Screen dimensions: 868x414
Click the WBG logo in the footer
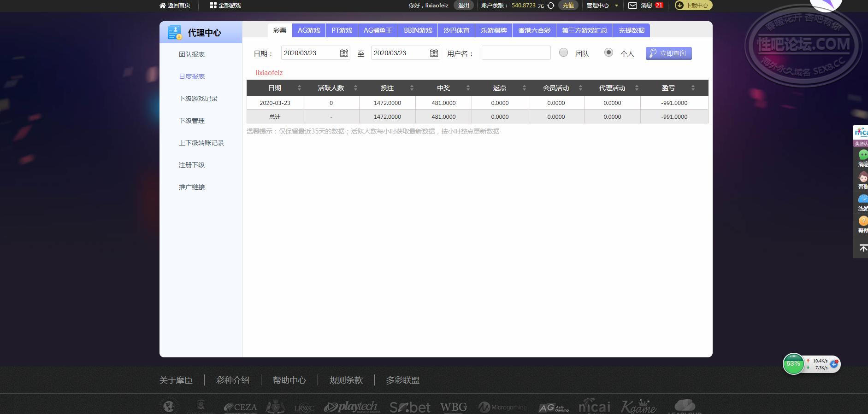tap(454, 407)
